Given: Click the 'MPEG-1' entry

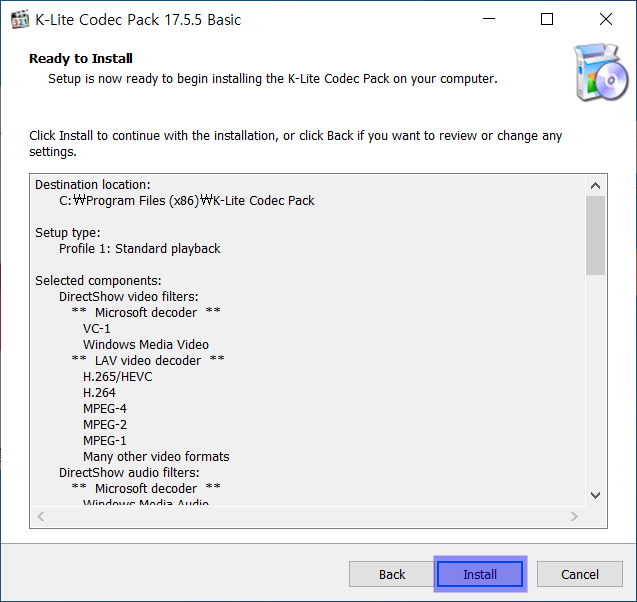Looking at the screenshot, I should 105,441.
